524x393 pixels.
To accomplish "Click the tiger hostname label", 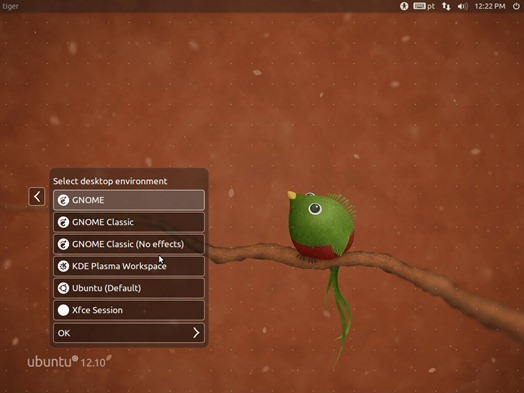I will pos(10,6).
